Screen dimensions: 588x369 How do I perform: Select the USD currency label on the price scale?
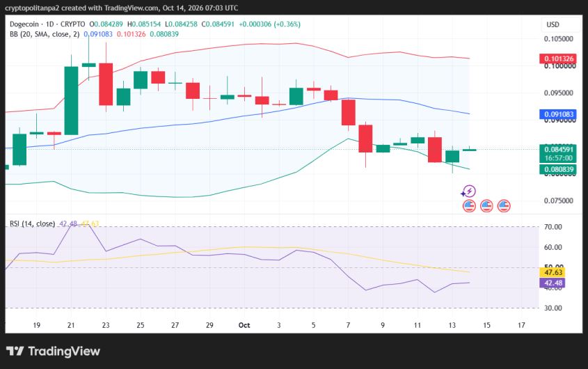click(553, 25)
